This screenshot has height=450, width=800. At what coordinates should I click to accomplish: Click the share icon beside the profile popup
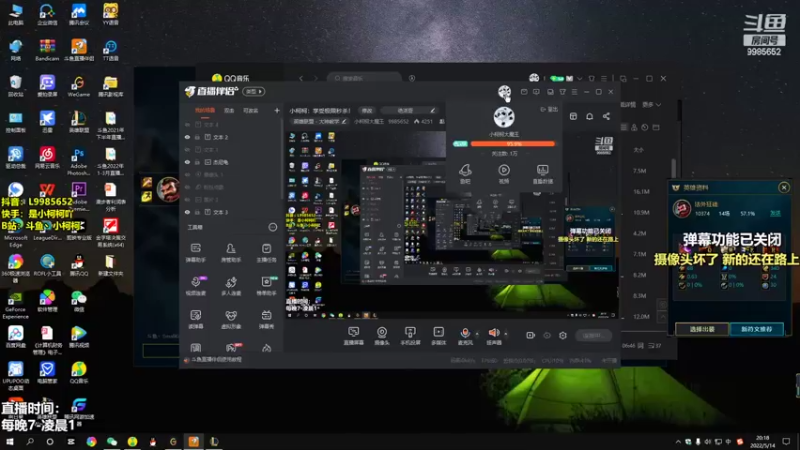(x=606, y=116)
